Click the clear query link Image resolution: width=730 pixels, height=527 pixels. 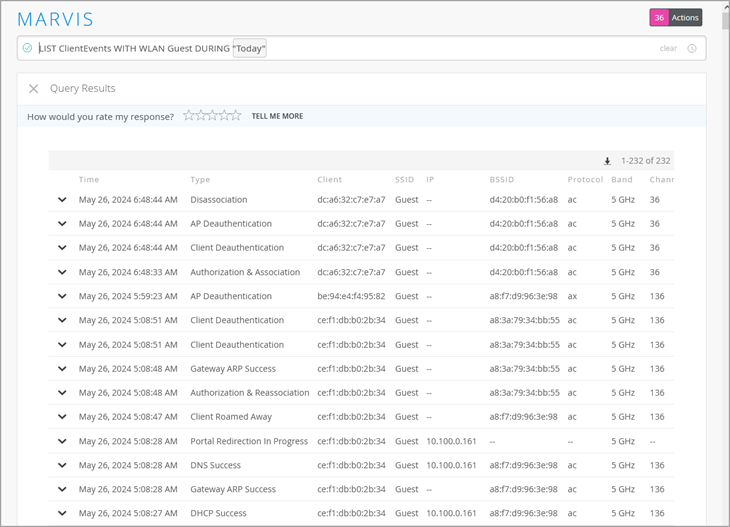point(668,48)
